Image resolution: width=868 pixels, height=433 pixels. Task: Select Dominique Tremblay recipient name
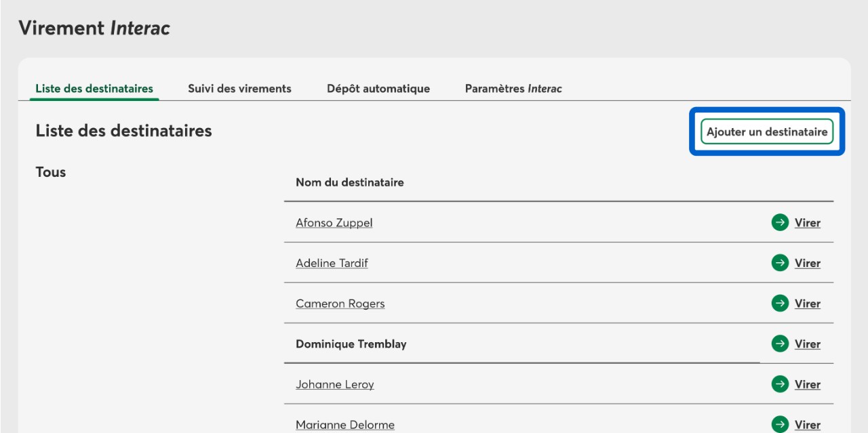[351, 344]
